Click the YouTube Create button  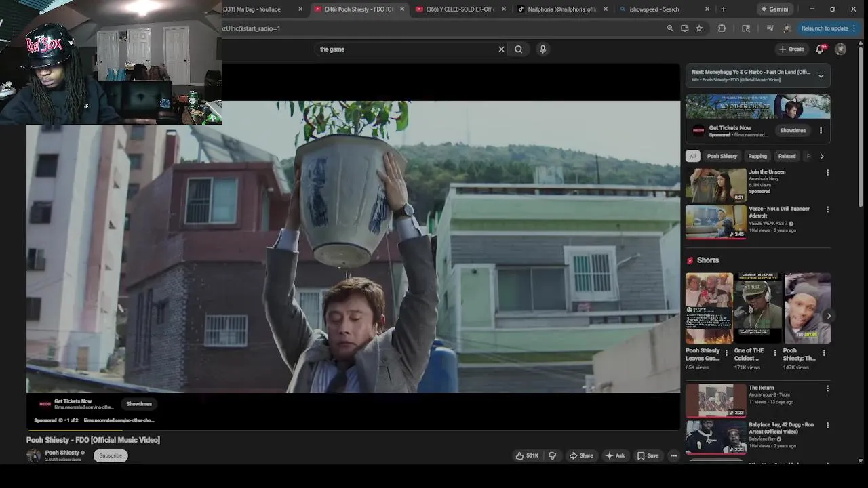(x=791, y=49)
